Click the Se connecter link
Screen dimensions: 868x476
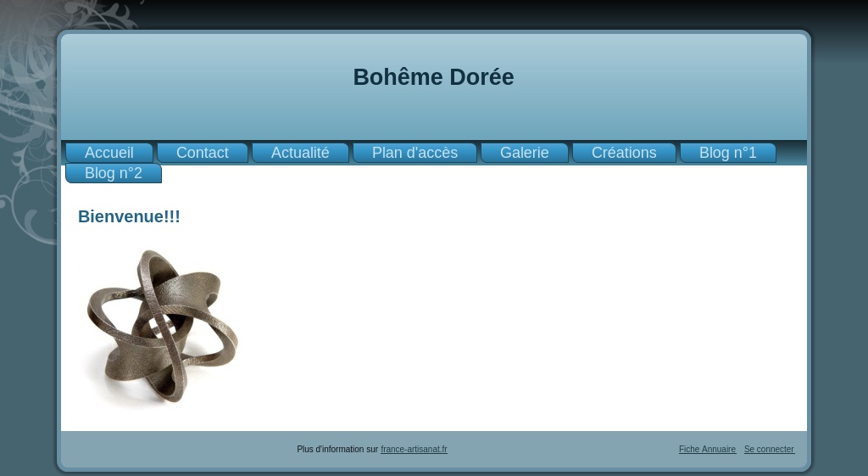[x=769, y=450]
